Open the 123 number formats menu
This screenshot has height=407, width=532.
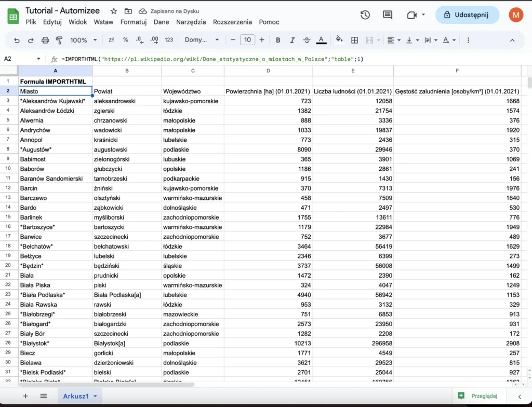pos(169,40)
